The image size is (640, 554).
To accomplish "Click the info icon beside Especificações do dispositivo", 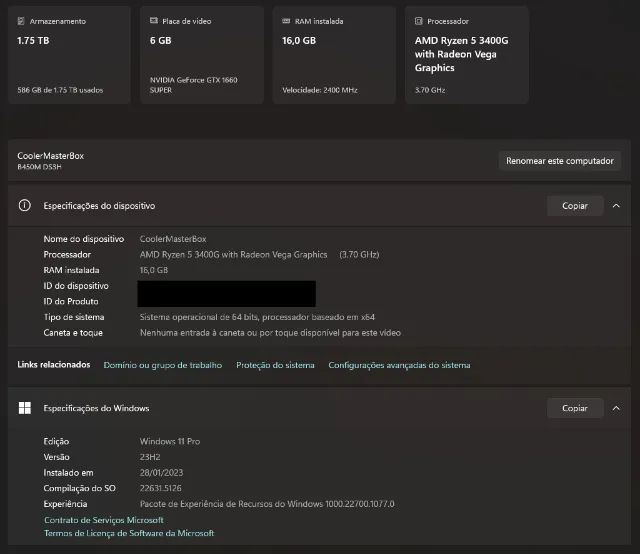I will point(24,205).
